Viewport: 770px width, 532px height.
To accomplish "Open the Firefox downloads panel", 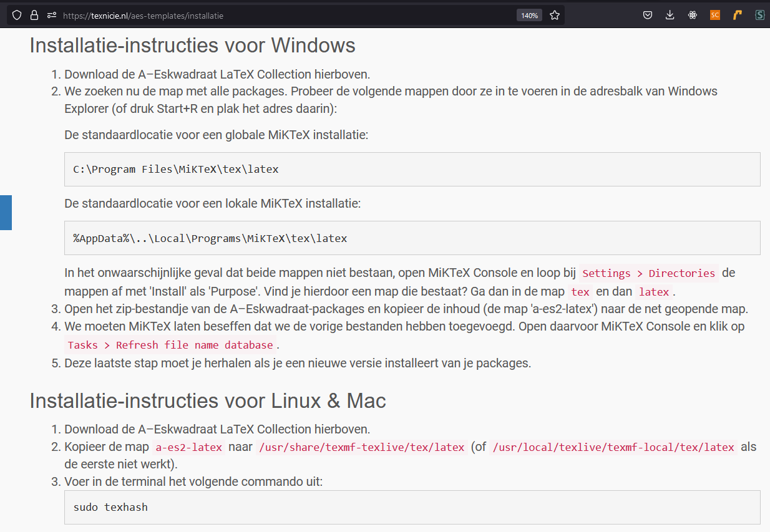I will (x=670, y=16).
